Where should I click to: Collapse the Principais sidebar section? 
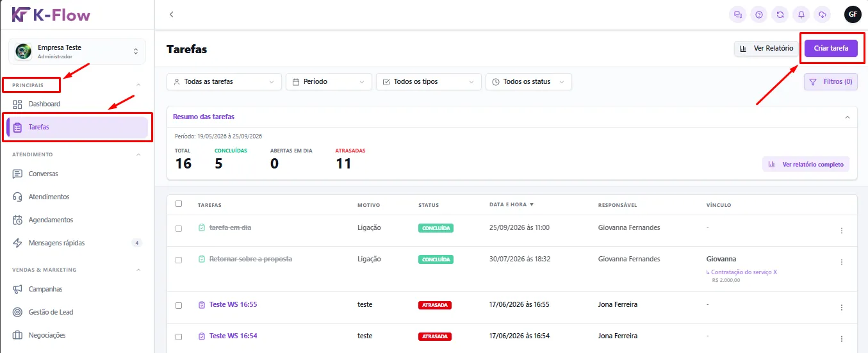click(139, 85)
